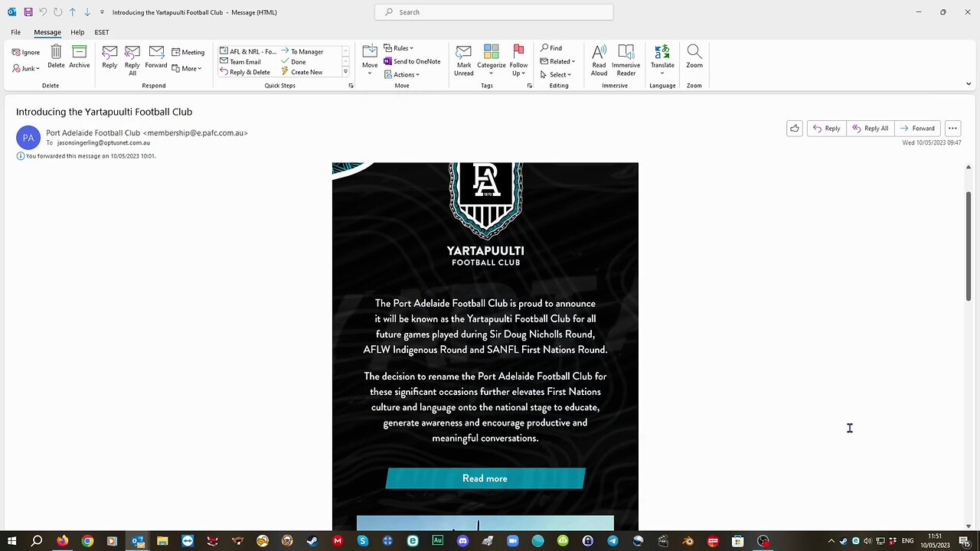Click the Read more button in the email
Viewport: 980px width, 551px height.
click(x=485, y=478)
